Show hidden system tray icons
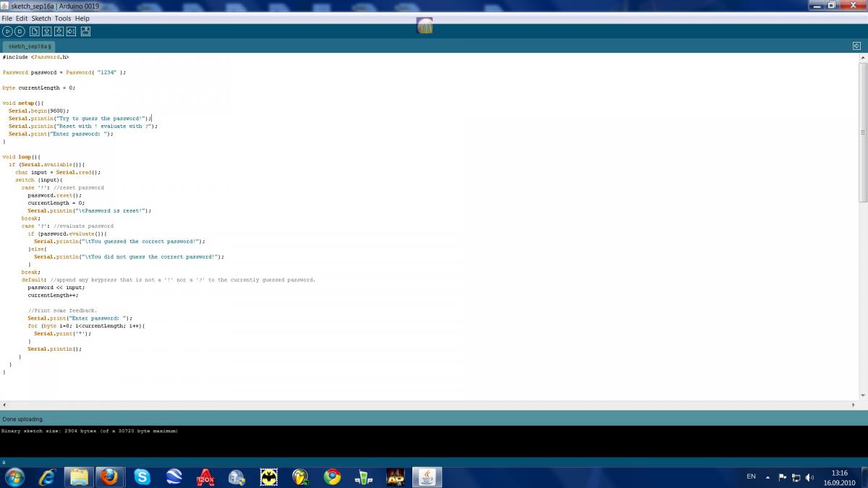Image resolution: width=868 pixels, height=488 pixels. pos(767,477)
